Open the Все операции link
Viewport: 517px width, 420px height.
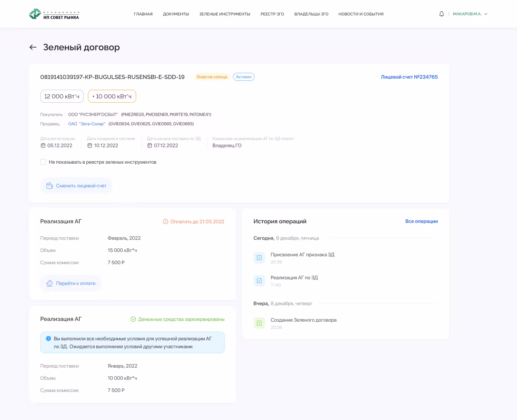point(421,221)
